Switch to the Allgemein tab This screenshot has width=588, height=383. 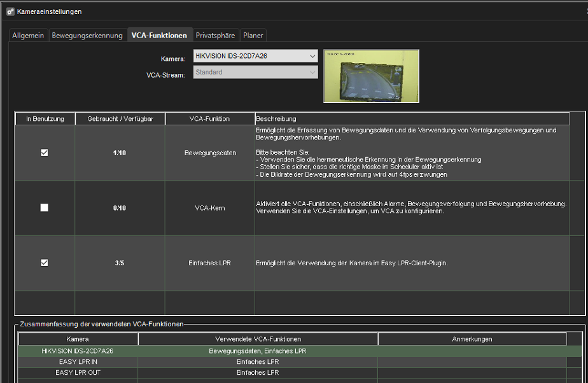(x=28, y=36)
